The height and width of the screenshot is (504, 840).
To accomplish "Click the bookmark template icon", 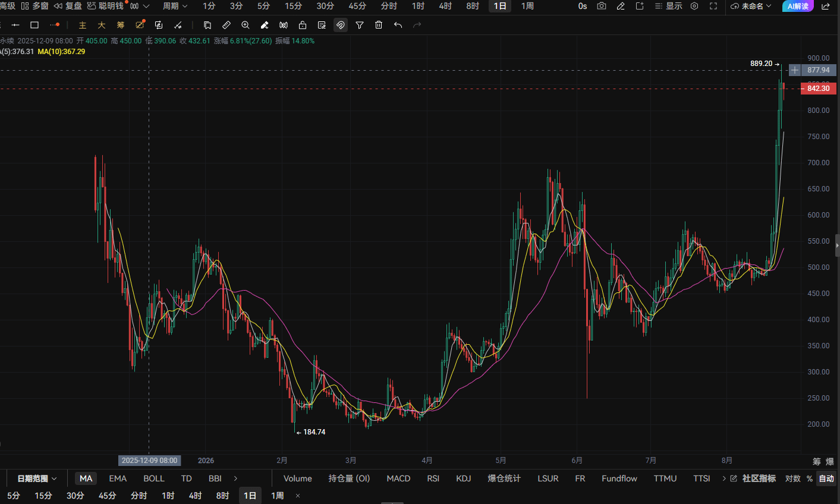I will 207,25.
